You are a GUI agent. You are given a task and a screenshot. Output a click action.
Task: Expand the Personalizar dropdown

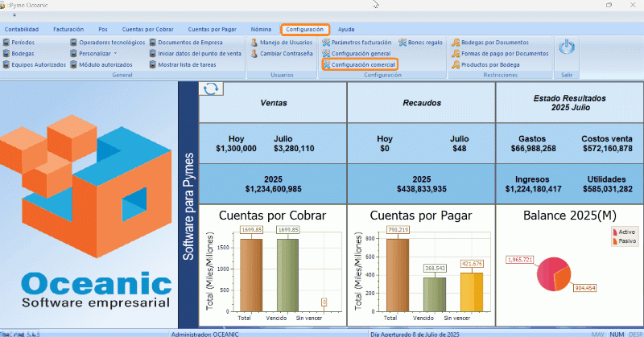point(97,53)
